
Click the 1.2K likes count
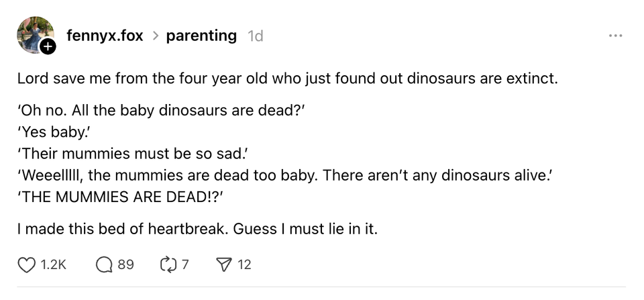(54, 265)
